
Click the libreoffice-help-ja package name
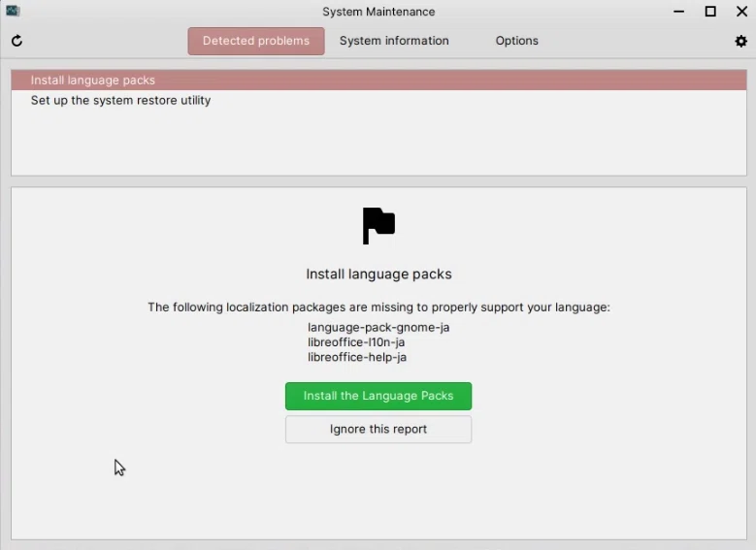pos(357,357)
